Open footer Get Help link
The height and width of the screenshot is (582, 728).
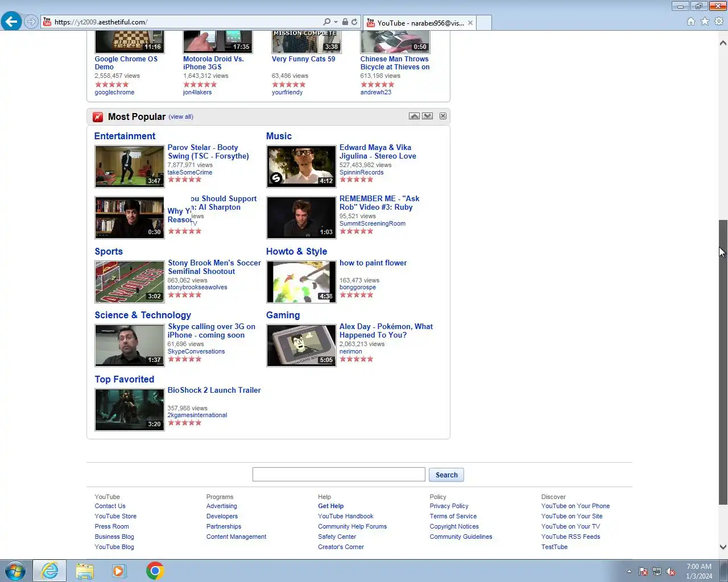(x=330, y=506)
